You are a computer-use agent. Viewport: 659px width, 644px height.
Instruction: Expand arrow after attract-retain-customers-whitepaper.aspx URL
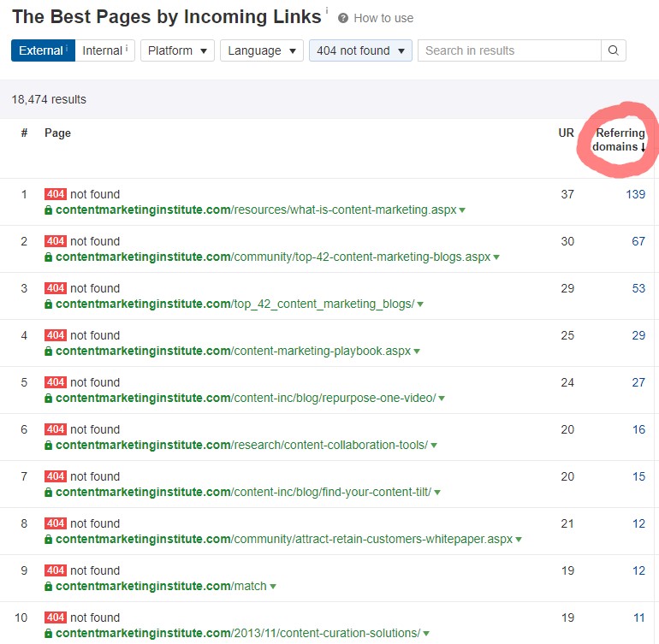pyautogui.click(x=519, y=540)
